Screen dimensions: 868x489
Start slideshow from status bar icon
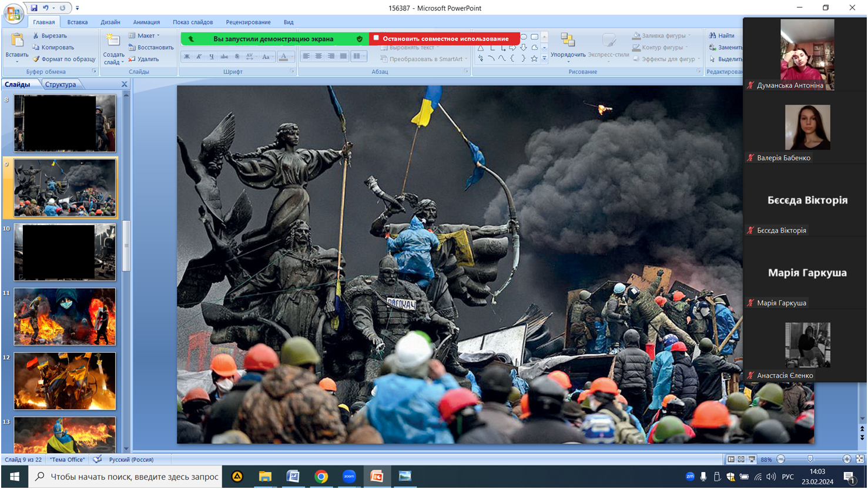[752, 459]
